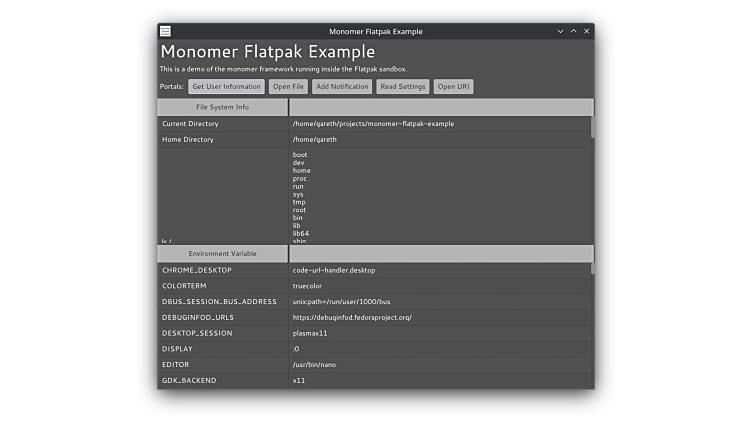This screenshot has width=752, height=423.
Task: Click the 'dev' directory entry
Action: [298, 163]
